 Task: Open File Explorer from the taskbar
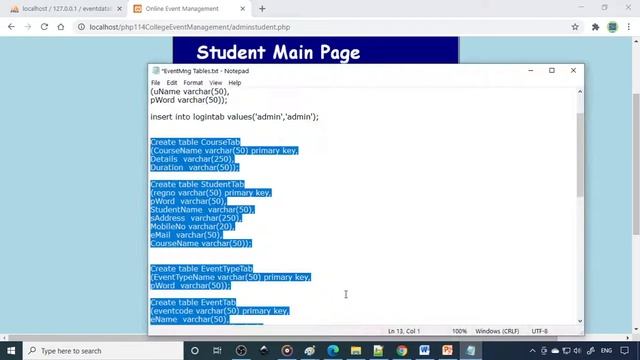[356, 351]
